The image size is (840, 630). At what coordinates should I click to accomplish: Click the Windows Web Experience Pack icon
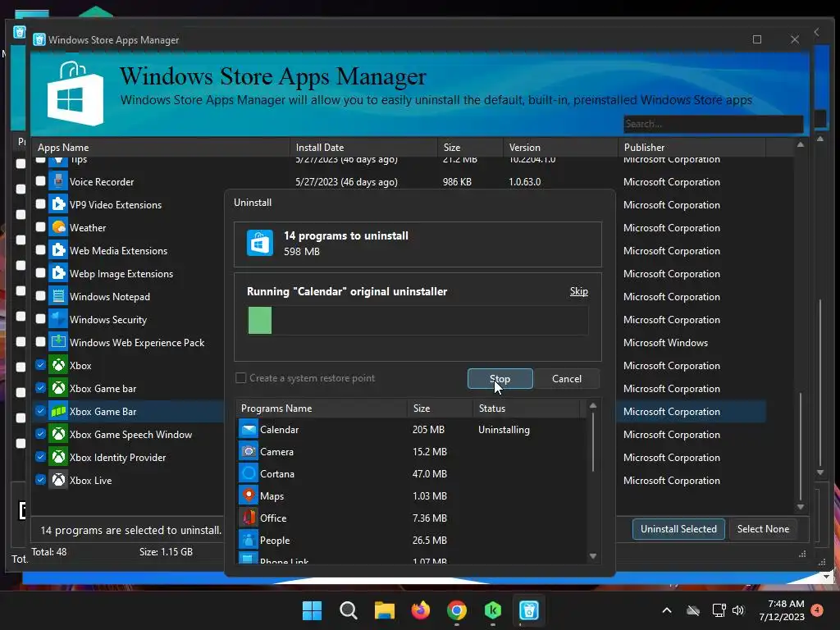pos(58,343)
